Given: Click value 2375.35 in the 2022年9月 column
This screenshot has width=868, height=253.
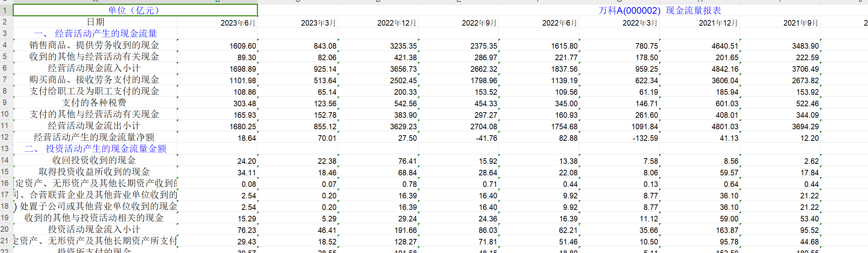Looking at the screenshot, I should click(484, 46).
